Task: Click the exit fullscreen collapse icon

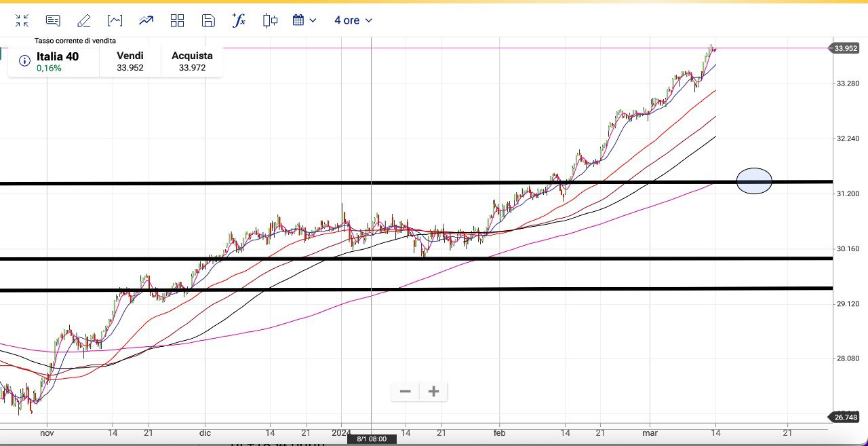Action: tap(22, 20)
